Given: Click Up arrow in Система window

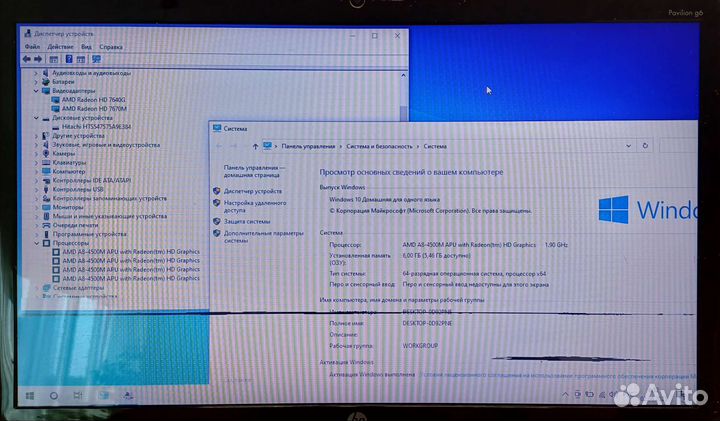Looking at the screenshot, I should pos(255,146).
